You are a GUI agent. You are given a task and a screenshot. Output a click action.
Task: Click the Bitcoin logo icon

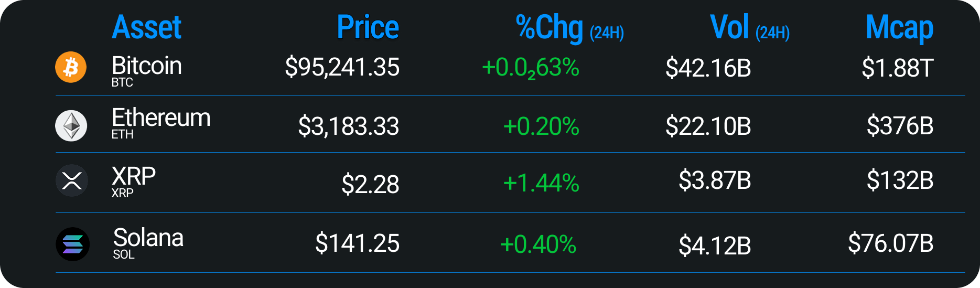[71, 67]
